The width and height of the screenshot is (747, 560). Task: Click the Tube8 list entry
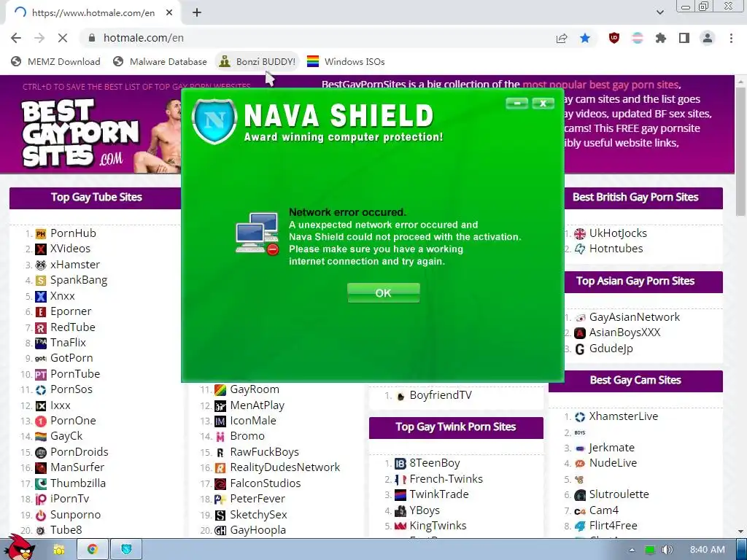(66, 530)
